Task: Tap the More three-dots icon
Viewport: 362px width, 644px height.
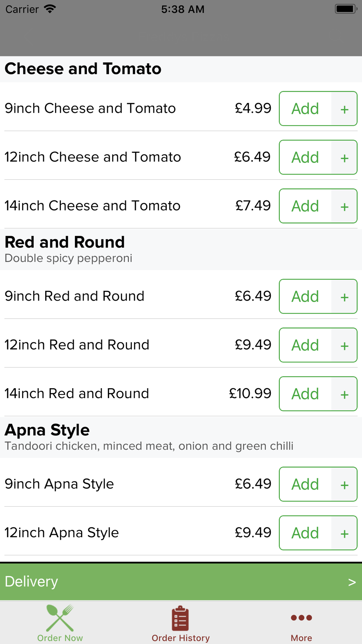Action: 301,618
